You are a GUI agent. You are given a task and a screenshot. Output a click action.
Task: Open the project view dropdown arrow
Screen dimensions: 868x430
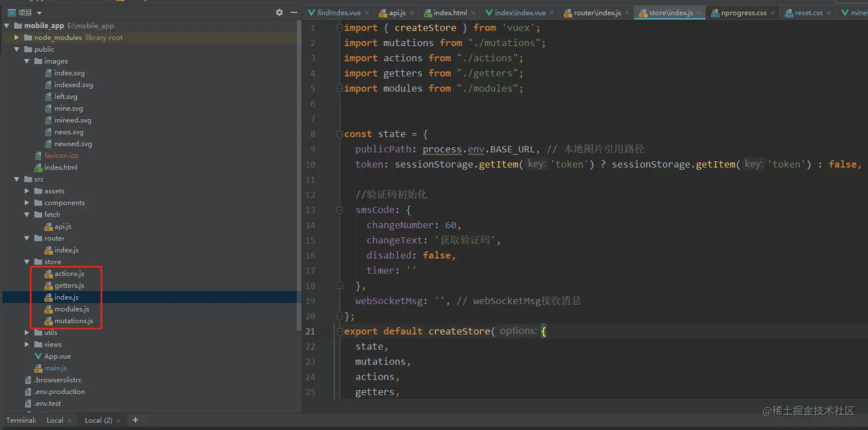(39, 13)
